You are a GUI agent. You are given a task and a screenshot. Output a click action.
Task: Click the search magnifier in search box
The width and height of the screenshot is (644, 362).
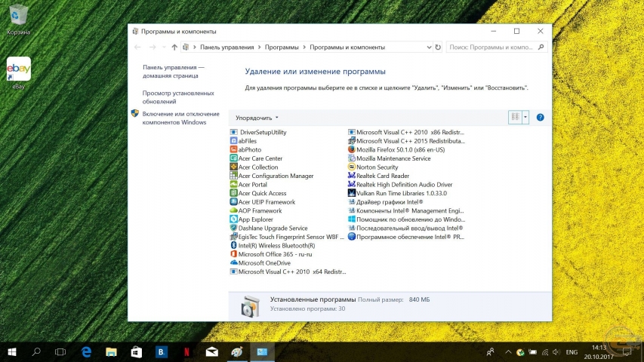[541, 48]
